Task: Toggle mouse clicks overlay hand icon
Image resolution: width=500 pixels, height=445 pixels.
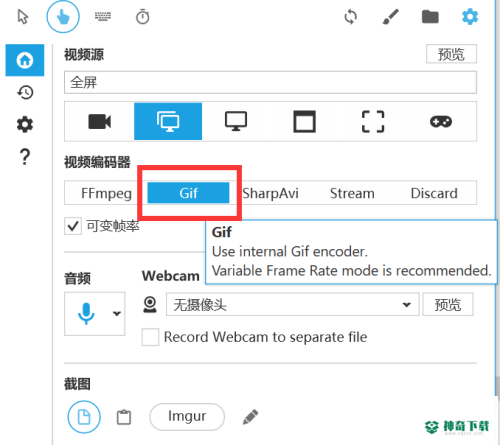Action: click(63, 17)
